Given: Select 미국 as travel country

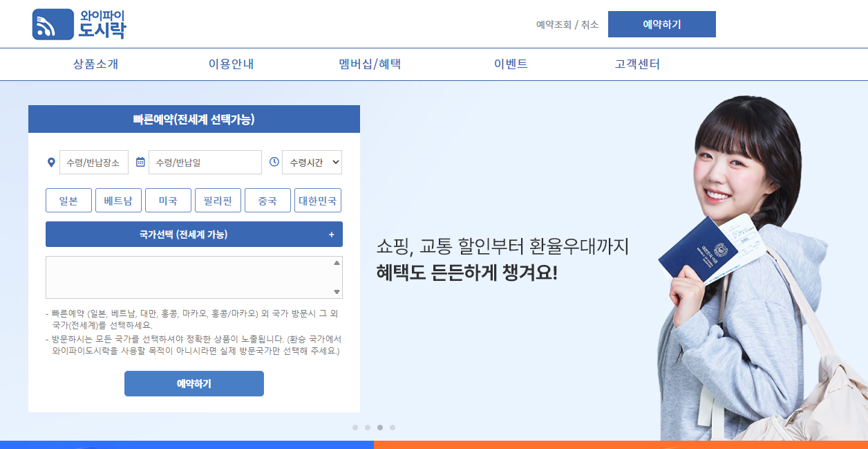Looking at the screenshot, I should point(168,200).
